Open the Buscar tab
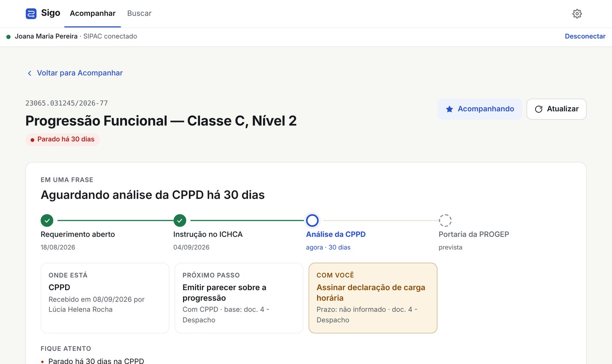612x364 pixels. (x=139, y=14)
